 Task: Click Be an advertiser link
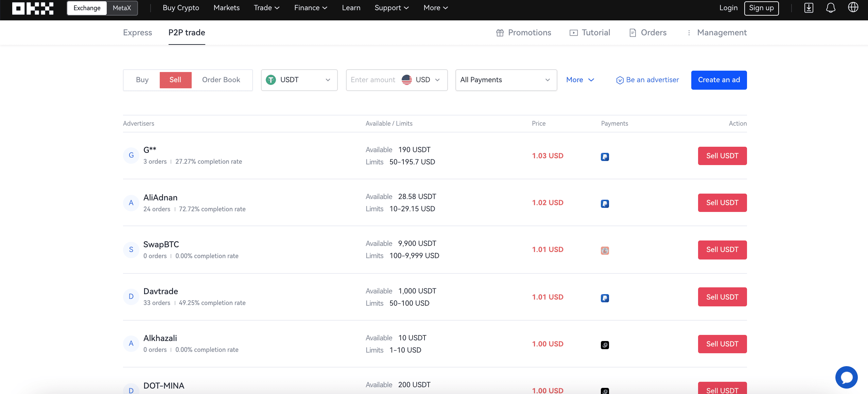click(648, 80)
